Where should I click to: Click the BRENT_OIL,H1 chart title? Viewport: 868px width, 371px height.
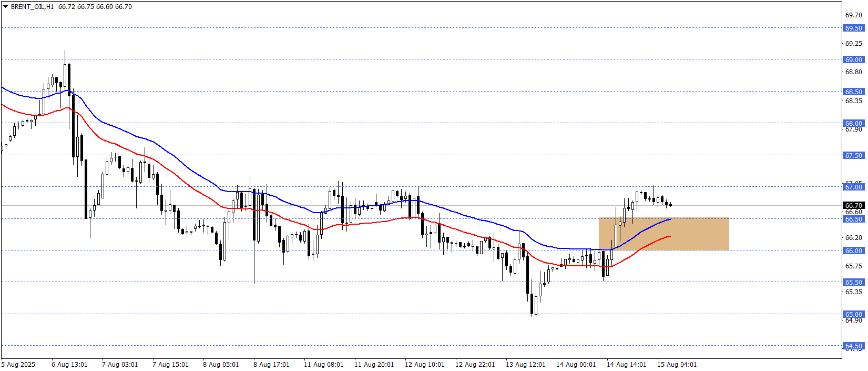[32, 7]
